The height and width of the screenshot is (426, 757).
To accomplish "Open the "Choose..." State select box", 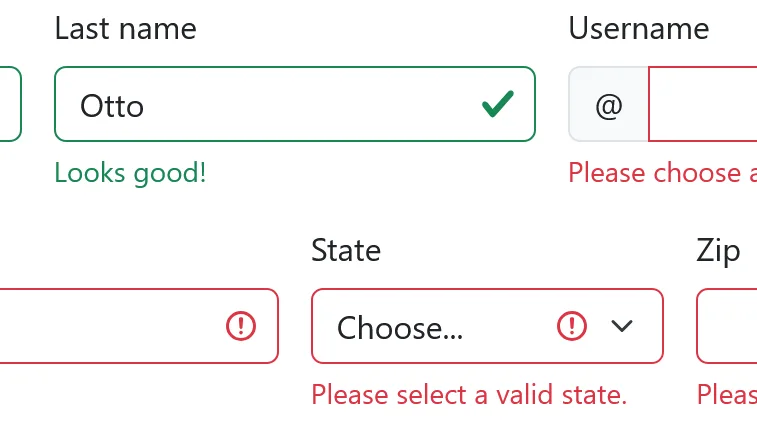I will pyautogui.click(x=440, y=327).
